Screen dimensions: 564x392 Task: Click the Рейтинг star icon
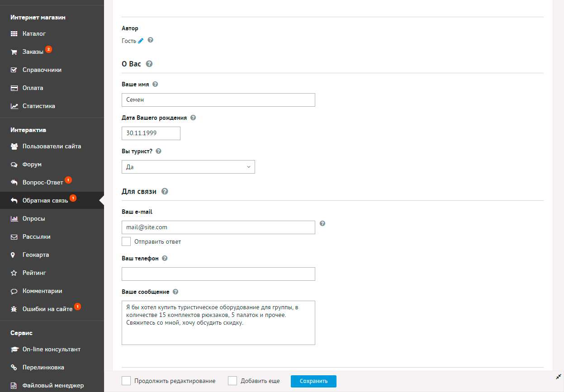tap(14, 273)
